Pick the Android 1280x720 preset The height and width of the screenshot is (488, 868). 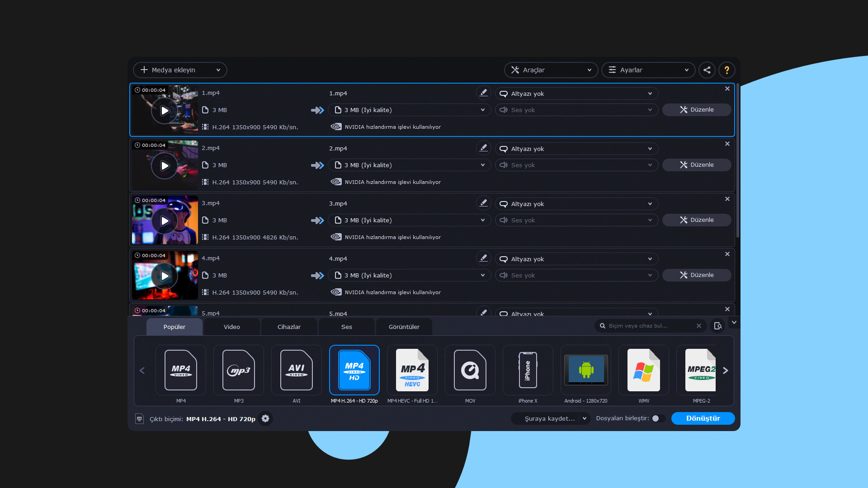pos(585,370)
